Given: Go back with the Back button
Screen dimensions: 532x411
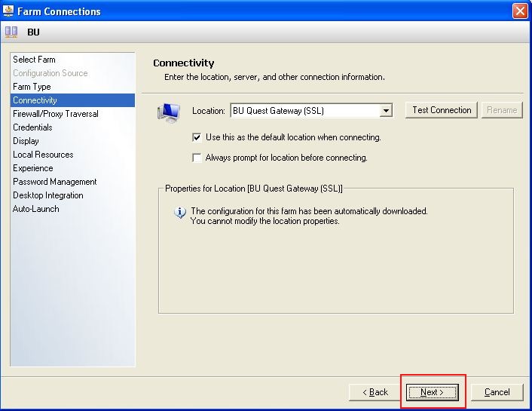Looking at the screenshot, I should 375,392.
